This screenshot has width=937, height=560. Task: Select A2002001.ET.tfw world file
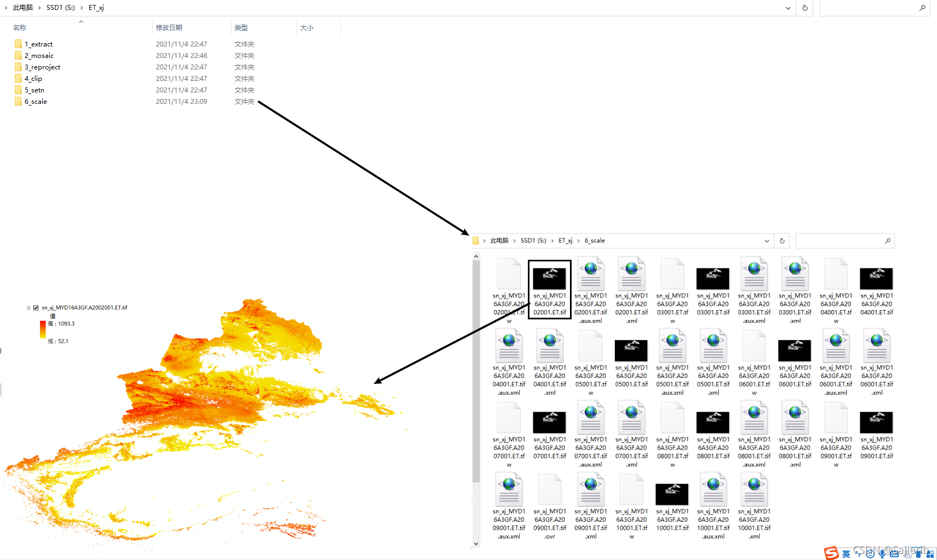(x=509, y=291)
